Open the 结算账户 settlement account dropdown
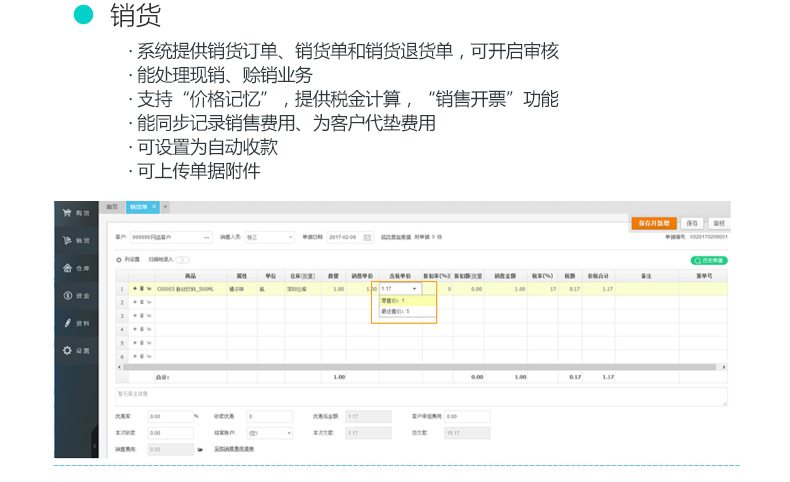Image resolution: width=790 pixels, height=482 pixels. pos(290,433)
